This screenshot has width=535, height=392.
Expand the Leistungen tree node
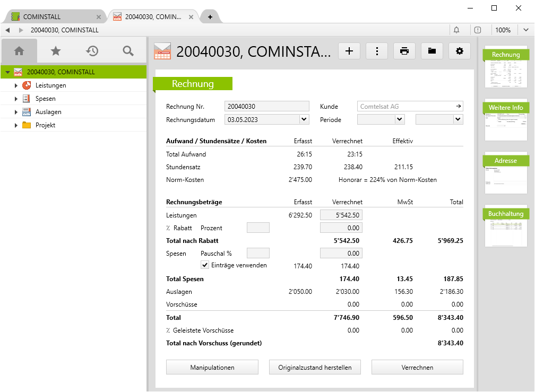[16, 85]
